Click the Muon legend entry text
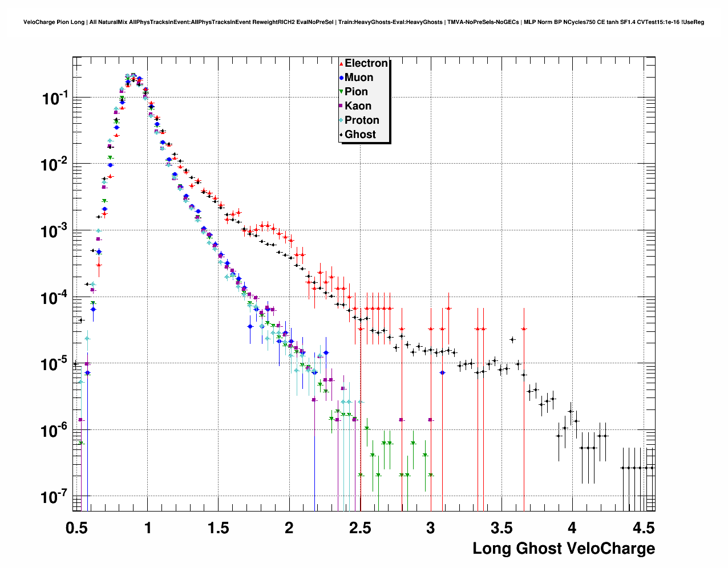 coord(359,78)
